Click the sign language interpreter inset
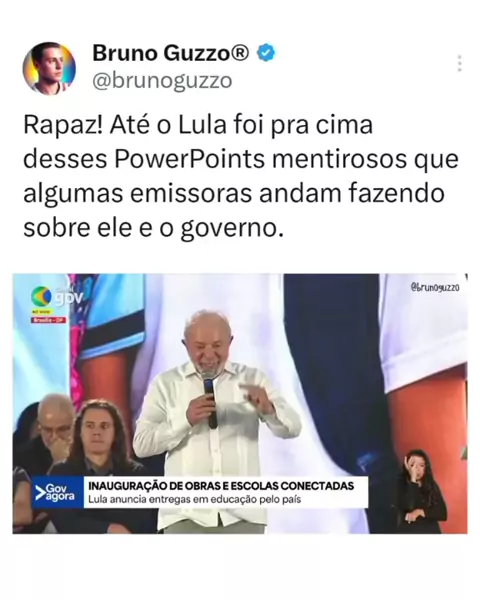The image size is (480, 600). pyautogui.click(x=423, y=491)
